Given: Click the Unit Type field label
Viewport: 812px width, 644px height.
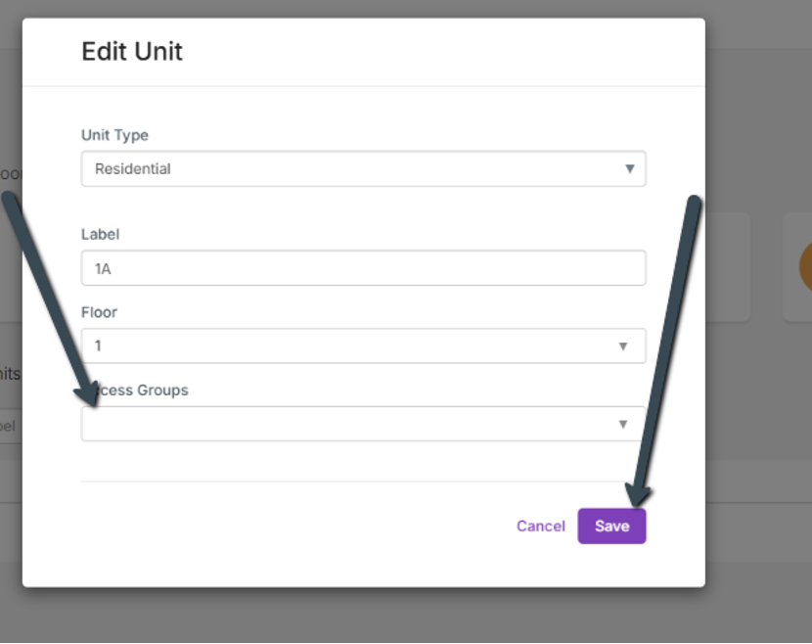Looking at the screenshot, I should point(114,135).
